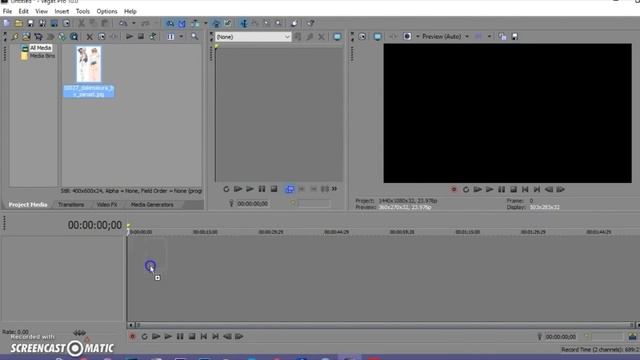
Task: Click the Cut scissors icon in main toolbar
Action: click(81, 23)
